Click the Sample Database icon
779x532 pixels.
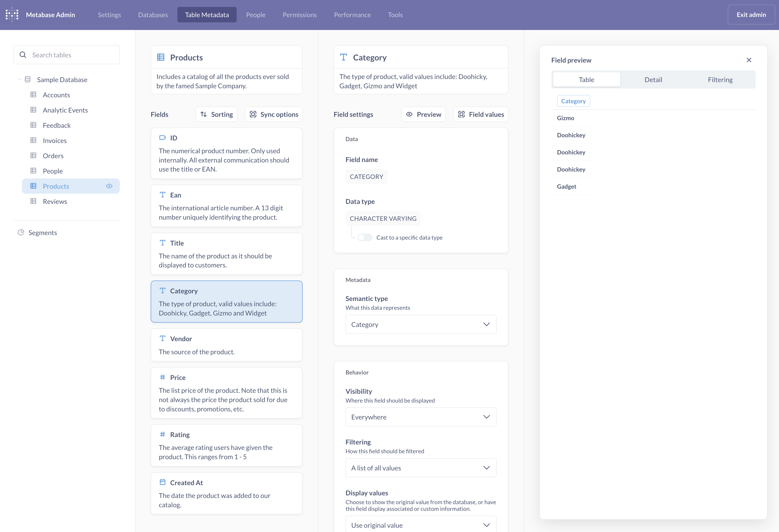28,79
